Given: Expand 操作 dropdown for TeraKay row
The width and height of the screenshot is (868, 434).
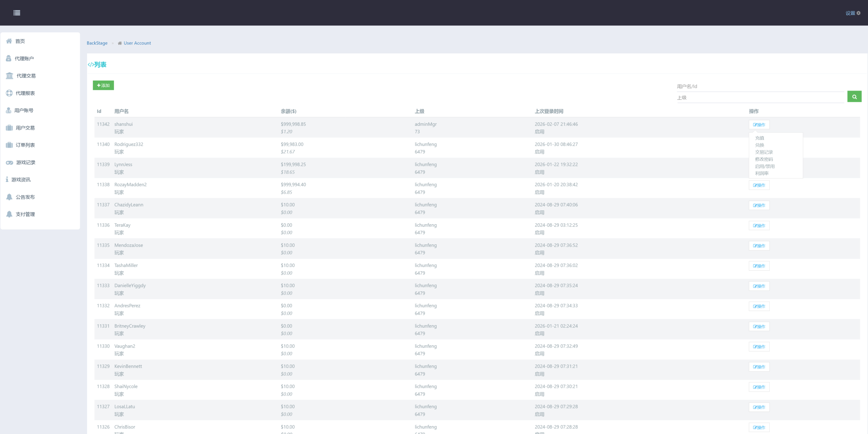Looking at the screenshot, I should (759, 226).
